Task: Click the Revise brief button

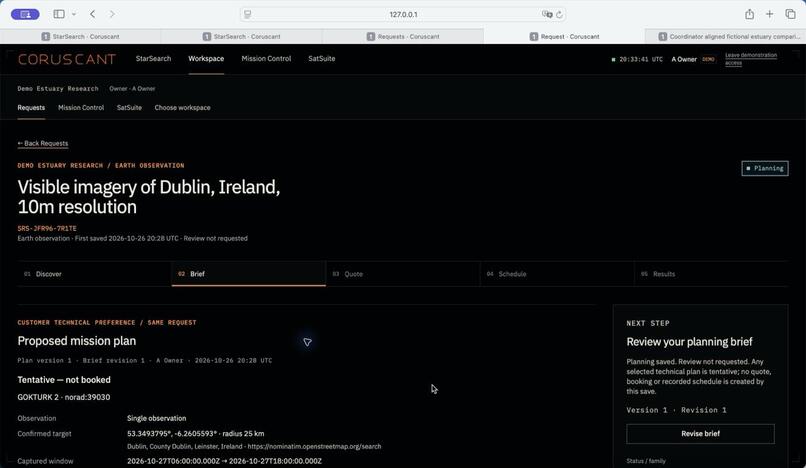Action: (x=701, y=434)
